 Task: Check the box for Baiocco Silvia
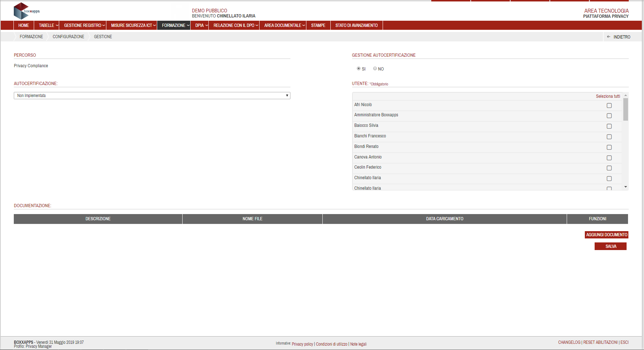pos(609,126)
